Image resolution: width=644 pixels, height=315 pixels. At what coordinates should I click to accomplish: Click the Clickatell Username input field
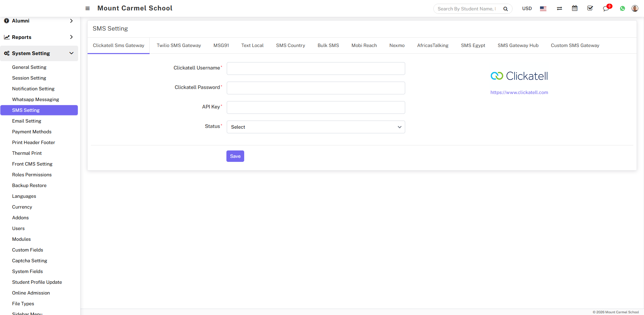[x=316, y=69]
